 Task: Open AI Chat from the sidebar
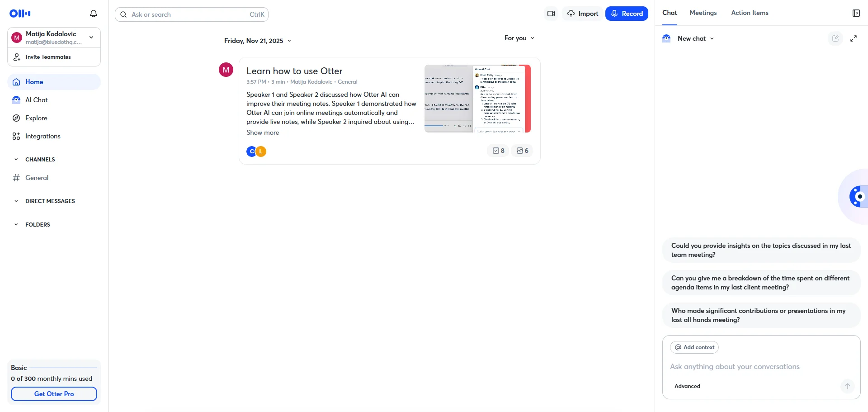point(54,100)
